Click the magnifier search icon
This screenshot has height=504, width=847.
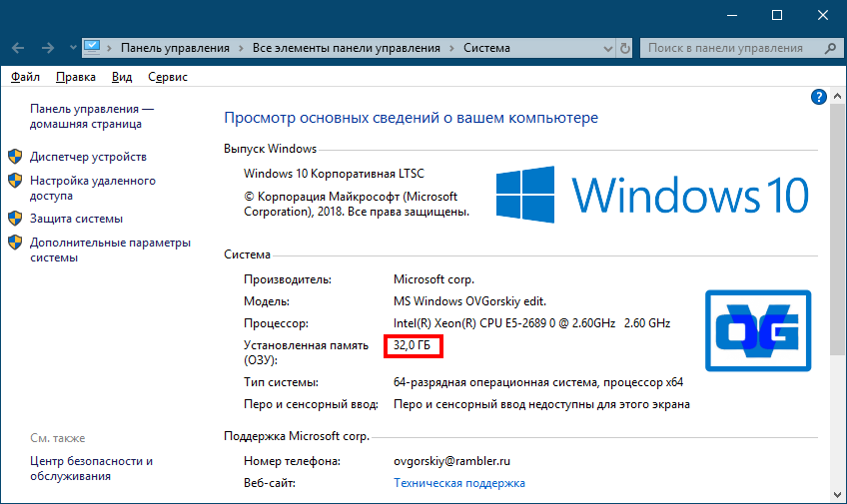(831, 48)
